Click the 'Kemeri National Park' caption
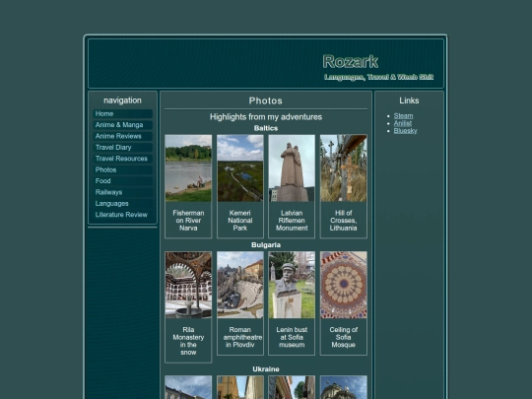The image size is (532, 399). pyautogui.click(x=239, y=221)
